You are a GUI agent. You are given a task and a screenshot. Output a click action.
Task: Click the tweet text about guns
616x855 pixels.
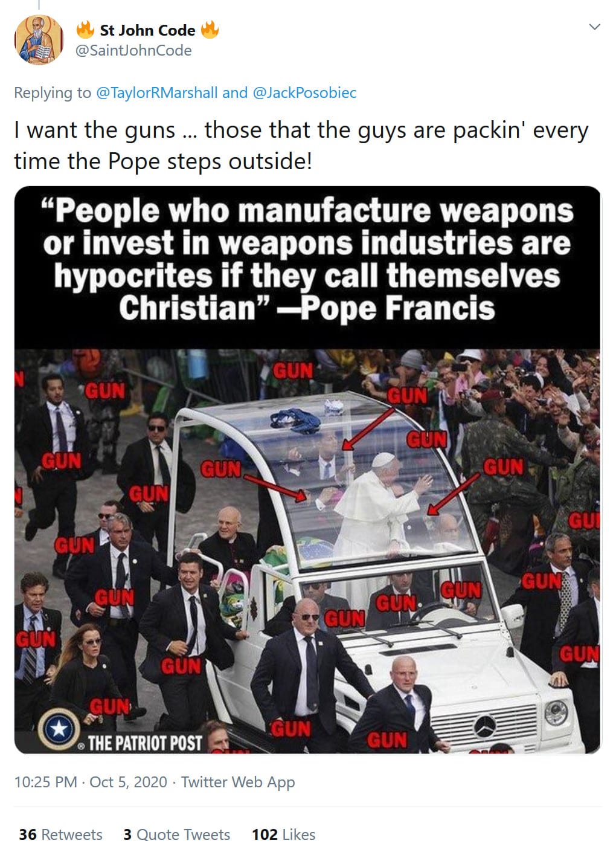(x=301, y=146)
